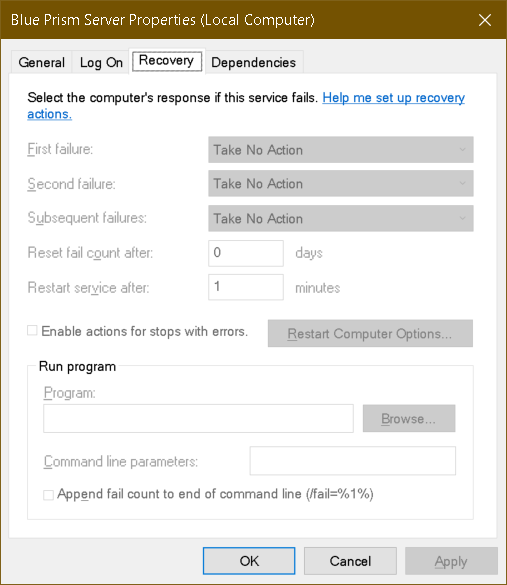Open Restart Computer Options button
This screenshot has height=585, width=507.
[370, 333]
